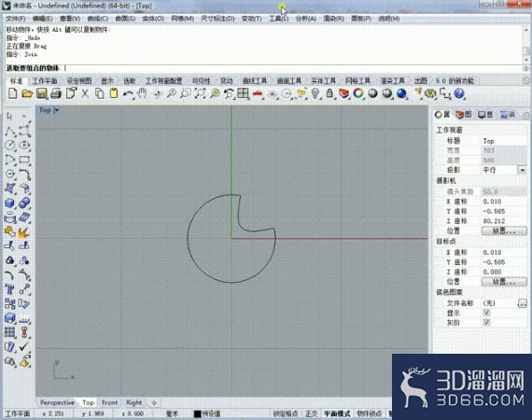
Task: Click the camera X 座标 value field
Action: (505, 202)
